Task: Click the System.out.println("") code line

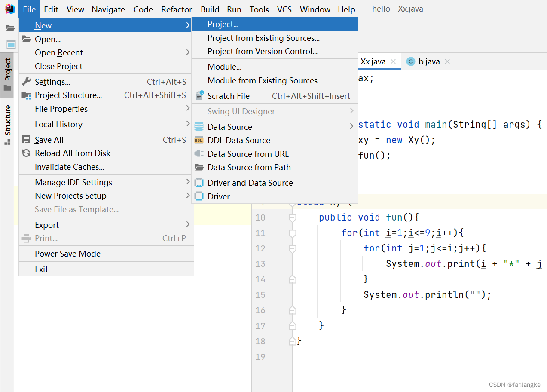Action: [x=427, y=295]
